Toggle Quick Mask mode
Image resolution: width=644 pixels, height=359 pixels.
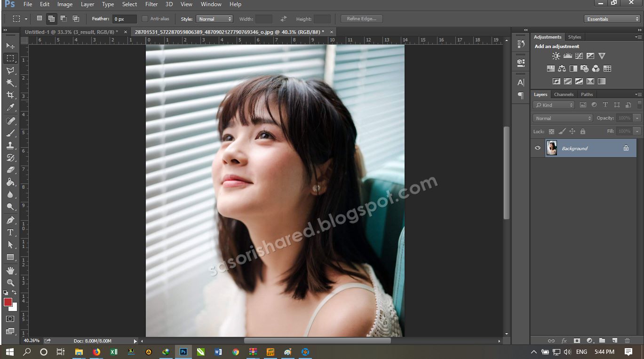[x=10, y=319]
